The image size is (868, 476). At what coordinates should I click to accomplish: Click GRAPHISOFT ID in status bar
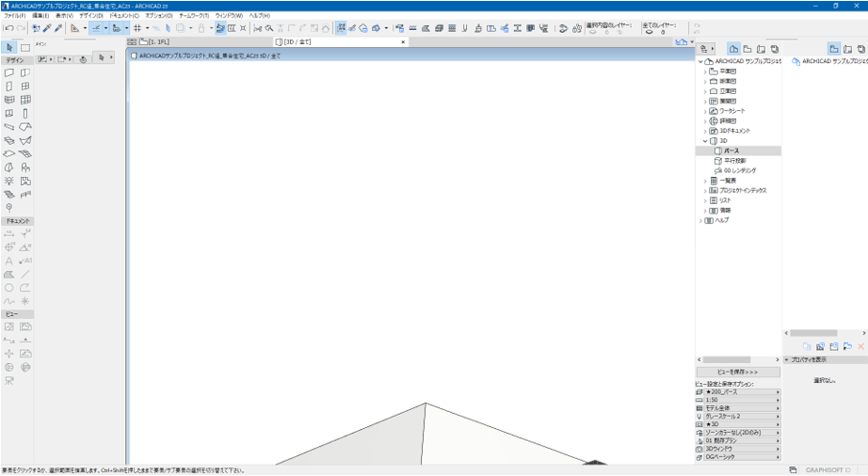(828, 470)
